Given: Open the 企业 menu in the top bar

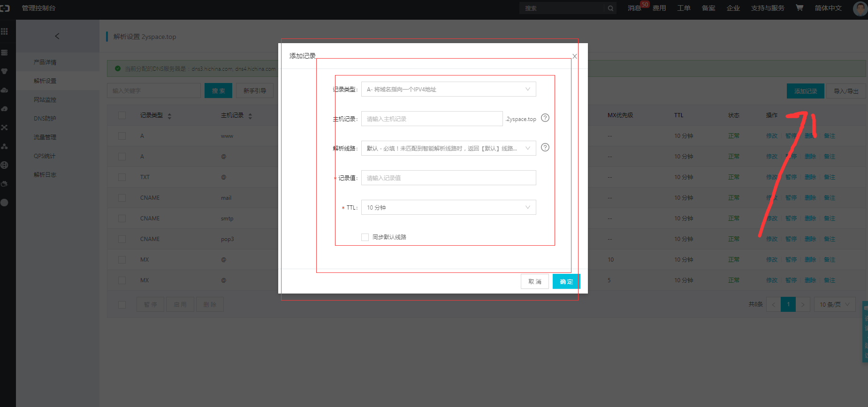Looking at the screenshot, I should [733, 8].
